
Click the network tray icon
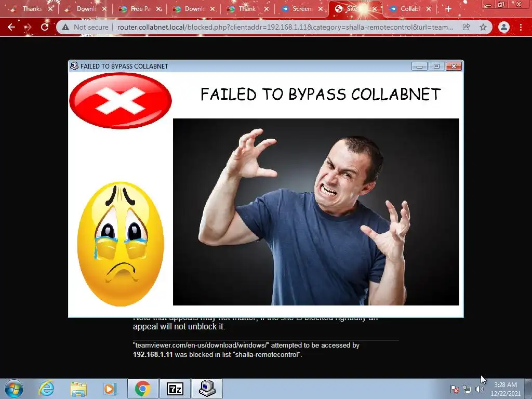[x=467, y=389]
